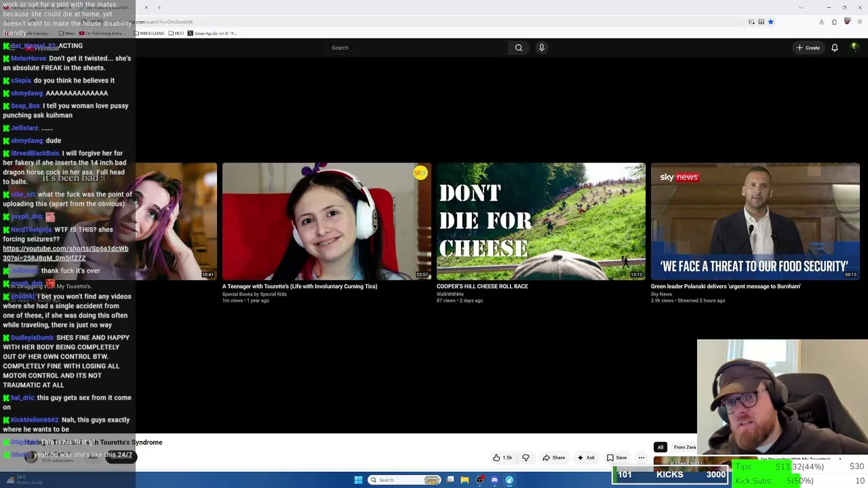Dislike the video with thumbs down
The width and height of the screenshot is (868, 488).
point(526,457)
